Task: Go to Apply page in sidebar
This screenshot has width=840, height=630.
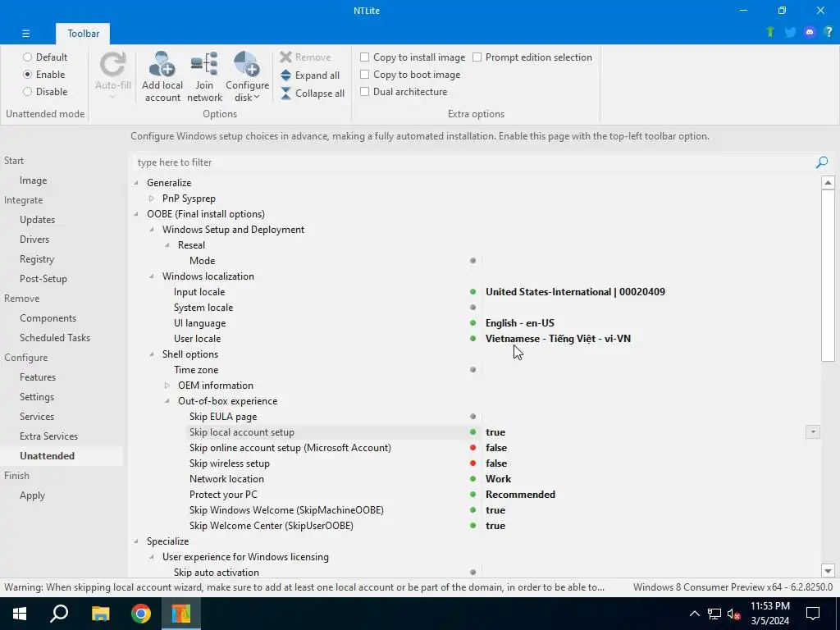Action: (x=32, y=495)
